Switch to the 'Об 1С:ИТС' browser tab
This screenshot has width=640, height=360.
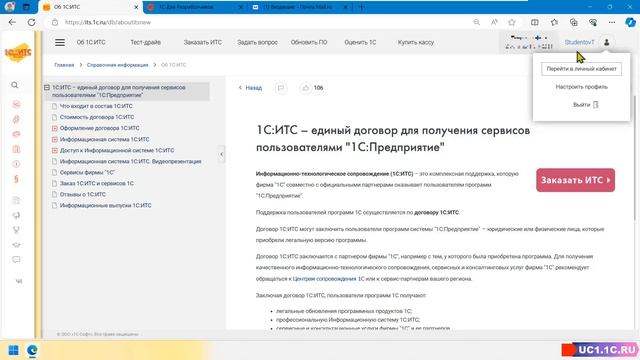91,7
